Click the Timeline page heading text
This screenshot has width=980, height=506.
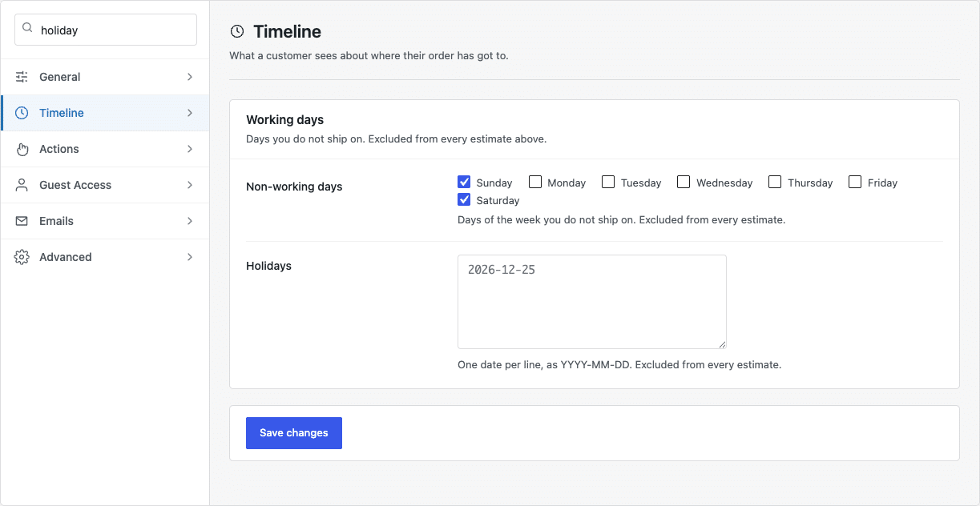pos(288,31)
